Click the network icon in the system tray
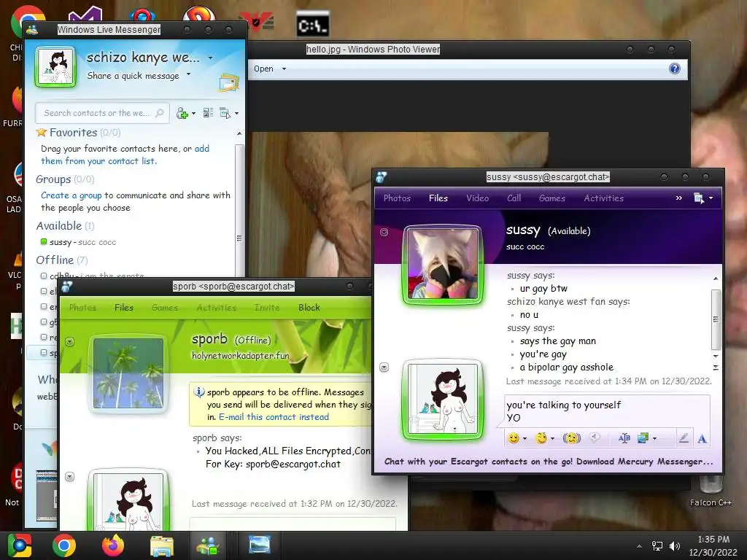747x560 pixels. coord(657,545)
